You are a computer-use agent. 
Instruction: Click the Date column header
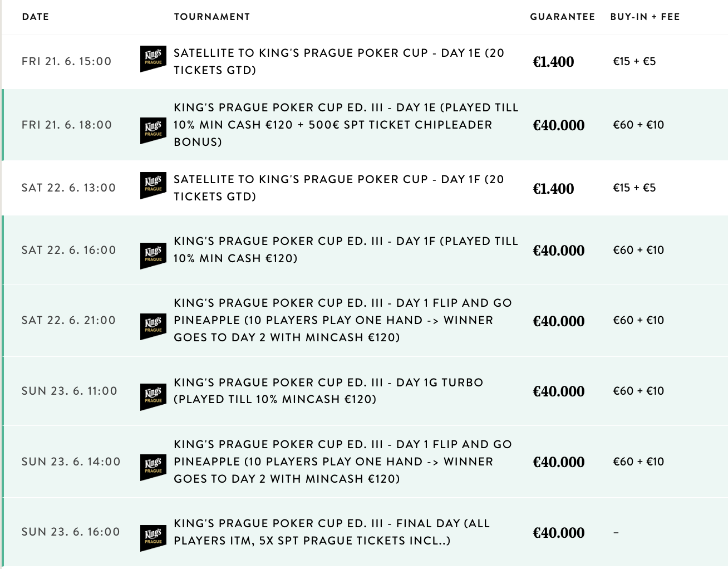pyautogui.click(x=36, y=17)
